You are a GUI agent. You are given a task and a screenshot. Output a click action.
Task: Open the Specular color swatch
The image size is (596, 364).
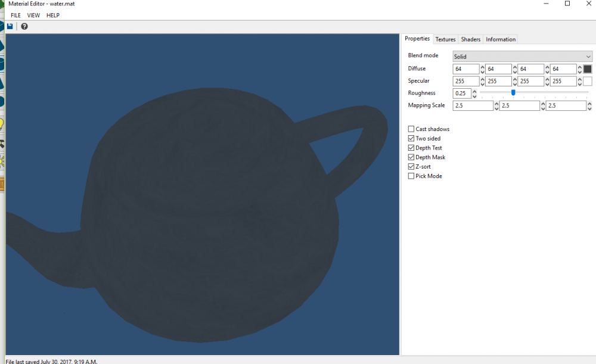click(x=586, y=81)
